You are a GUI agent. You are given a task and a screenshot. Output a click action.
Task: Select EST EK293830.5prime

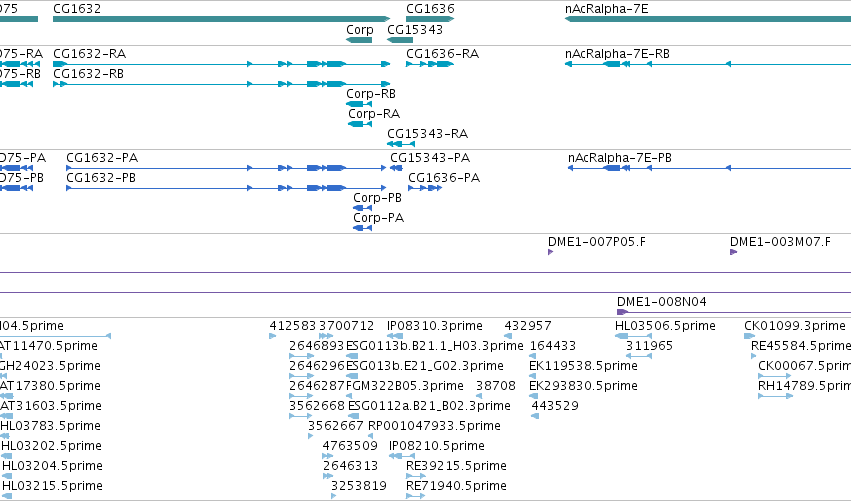pyautogui.click(x=583, y=386)
